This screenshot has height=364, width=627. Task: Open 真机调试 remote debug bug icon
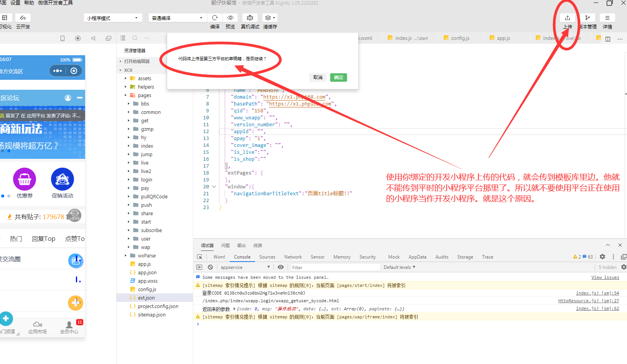tap(250, 18)
